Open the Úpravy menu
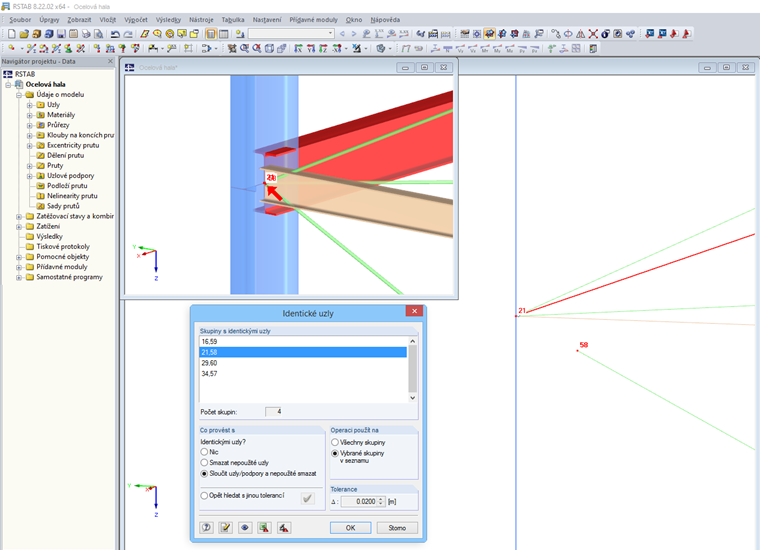This screenshot has width=760, height=550. 49,20
